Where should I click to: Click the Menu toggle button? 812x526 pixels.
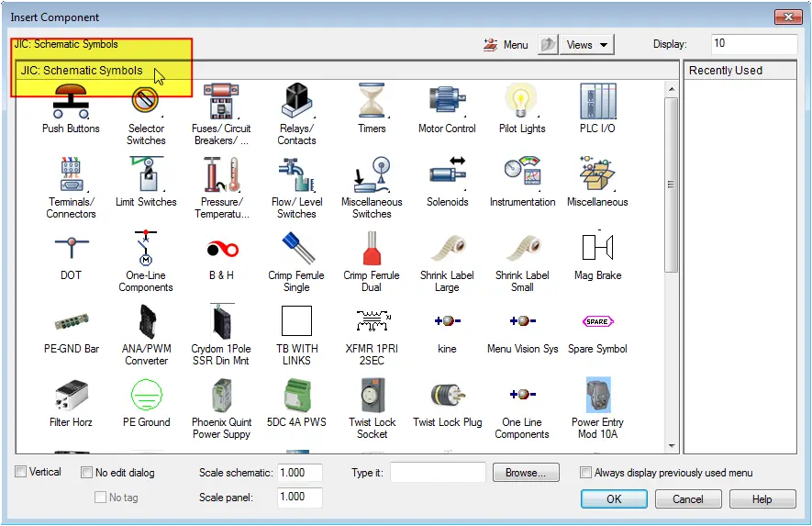coord(506,45)
